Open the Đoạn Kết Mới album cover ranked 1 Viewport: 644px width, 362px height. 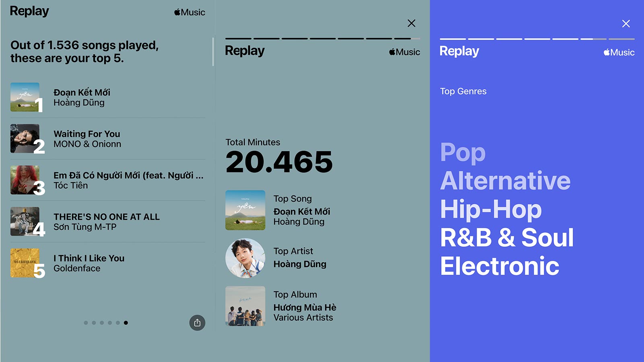(x=25, y=97)
